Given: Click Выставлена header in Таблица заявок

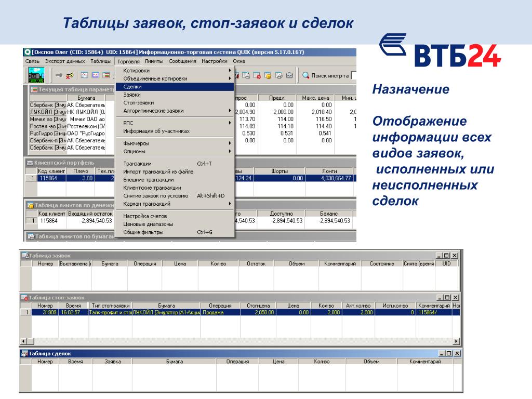Looking at the screenshot, I should [75, 263].
